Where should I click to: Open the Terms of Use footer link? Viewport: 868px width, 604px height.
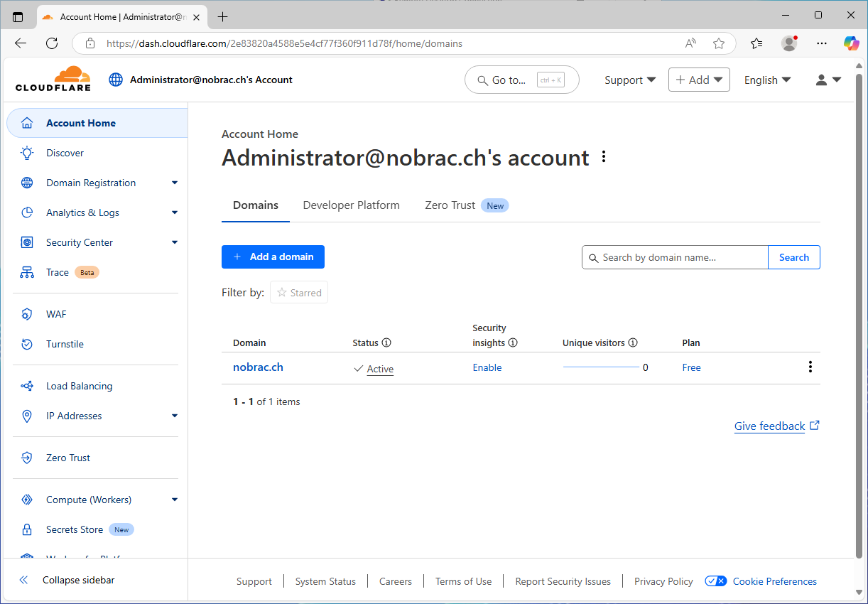coord(463,581)
